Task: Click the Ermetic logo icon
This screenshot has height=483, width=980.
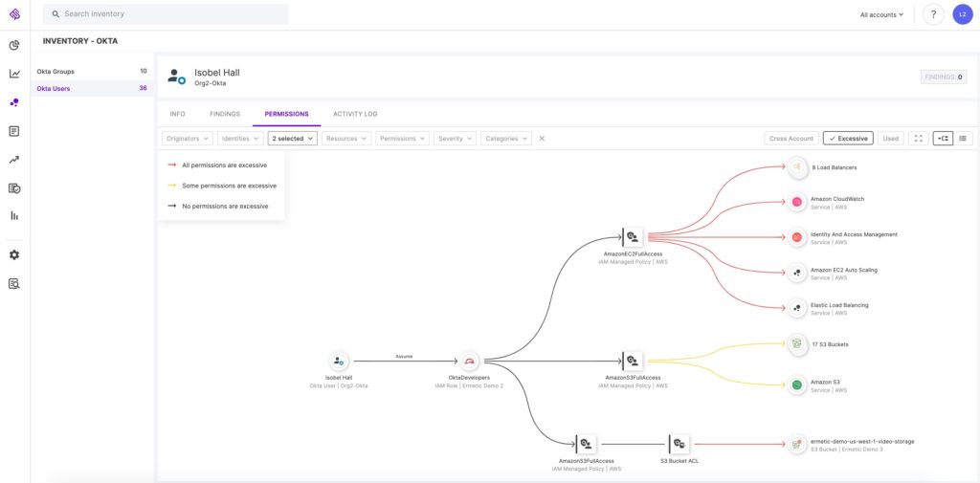Action: pos(14,13)
